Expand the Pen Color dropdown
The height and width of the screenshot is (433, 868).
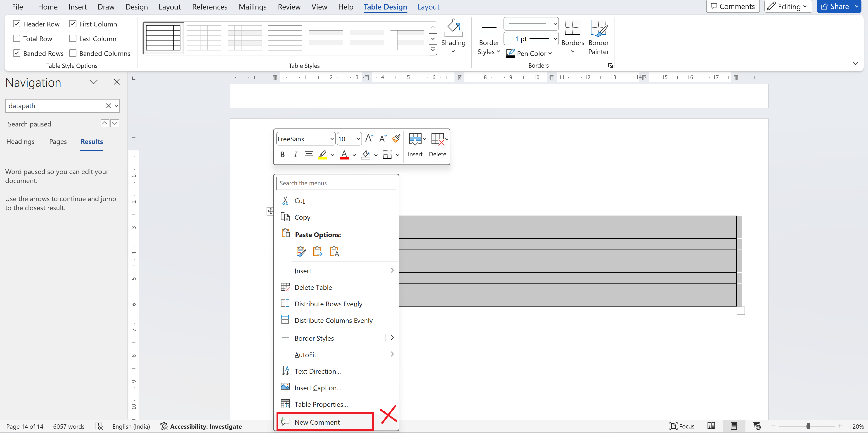pyautogui.click(x=550, y=53)
